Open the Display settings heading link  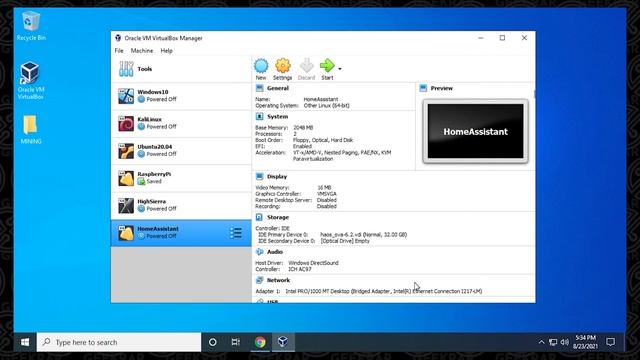point(277,177)
